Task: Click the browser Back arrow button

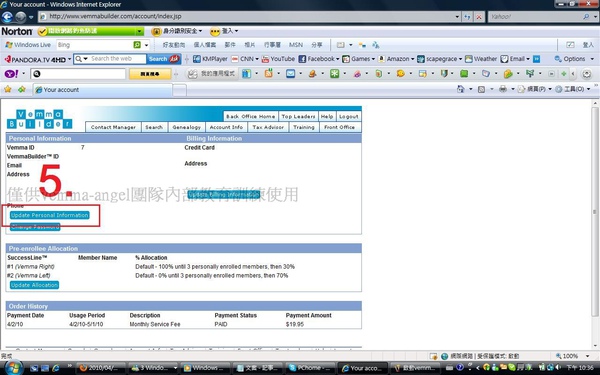Action: [x=7, y=17]
